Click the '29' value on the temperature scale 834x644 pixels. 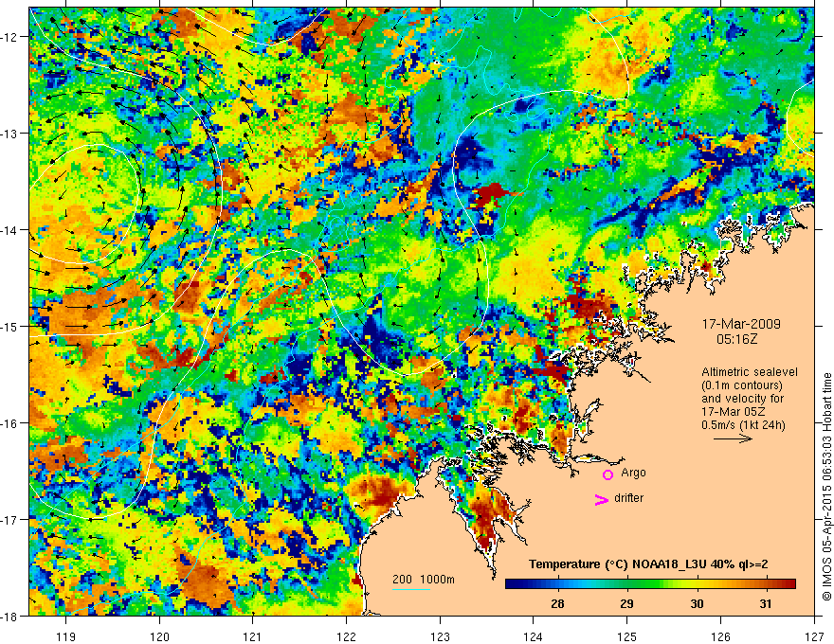[x=627, y=603]
